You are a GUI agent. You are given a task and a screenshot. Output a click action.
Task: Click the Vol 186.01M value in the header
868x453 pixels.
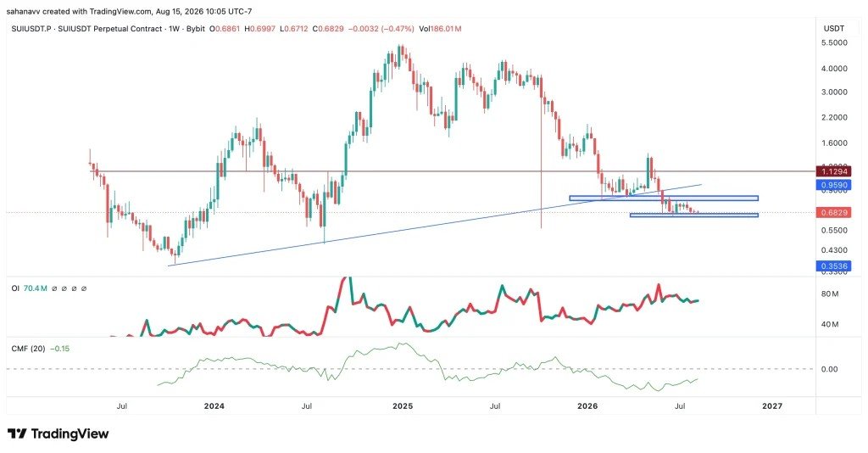coord(440,29)
